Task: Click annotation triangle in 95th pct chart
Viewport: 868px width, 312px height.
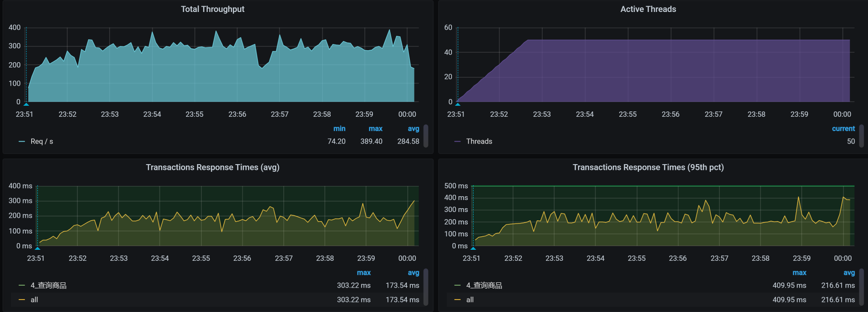Action: 473,248
